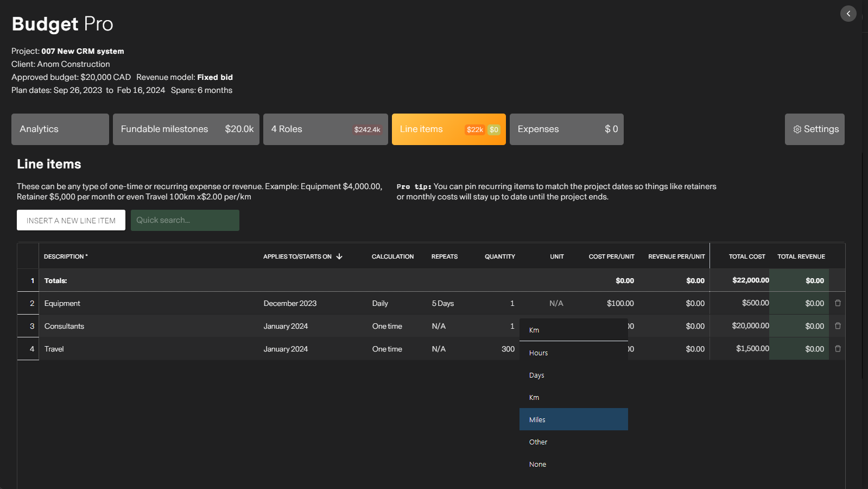Choose Miles from the unit dropdown
The width and height of the screenshot is (868, 489).
point(574,419)
